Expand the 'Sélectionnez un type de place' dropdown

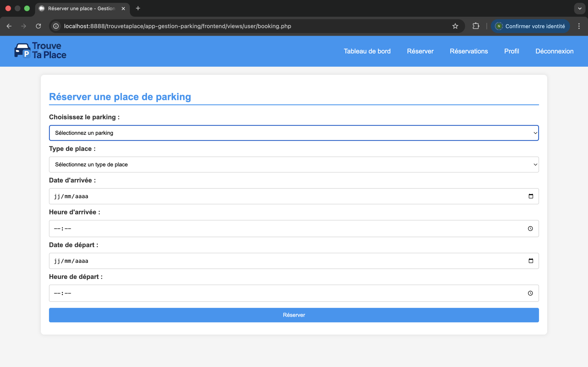(x=294, y=164)
